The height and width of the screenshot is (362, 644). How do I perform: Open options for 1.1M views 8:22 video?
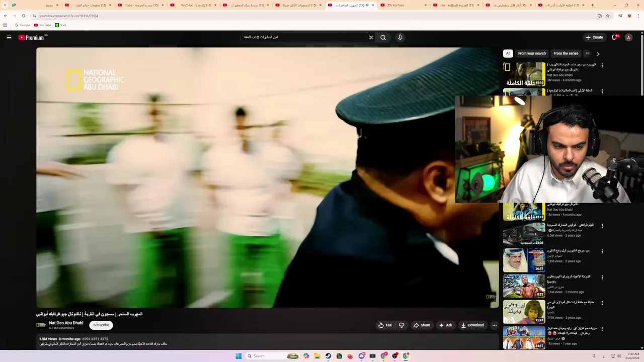[x=602, y=277]
